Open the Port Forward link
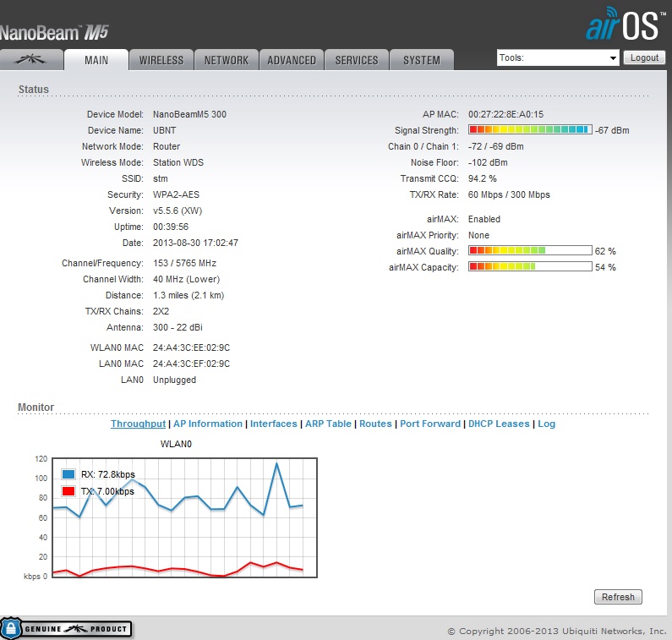This screenshot has height=640, width=672. [x=430, y=424]
